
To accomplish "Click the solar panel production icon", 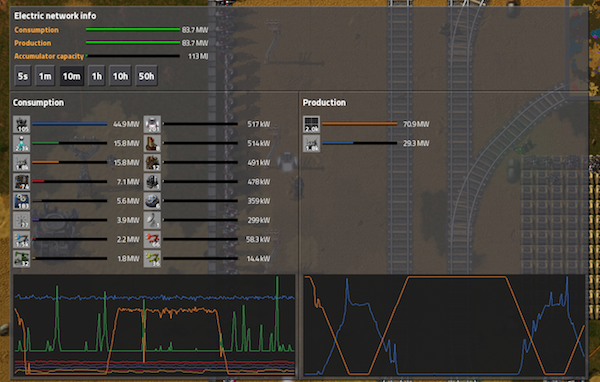I will (x=311, y=124).
